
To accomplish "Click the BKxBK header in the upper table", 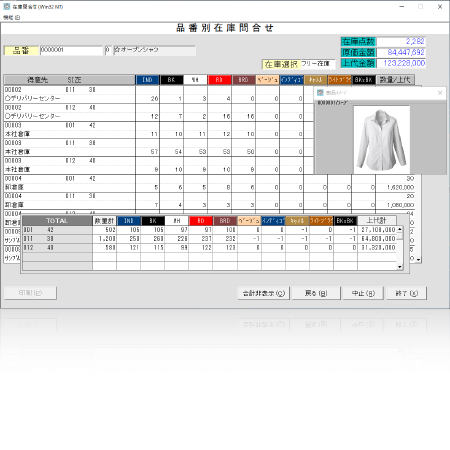I will coord(363,80).
